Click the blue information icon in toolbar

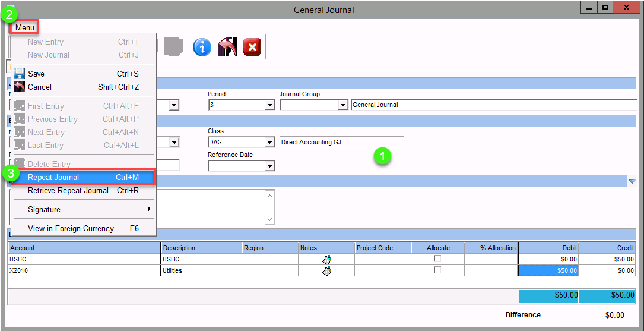(202, 47)
